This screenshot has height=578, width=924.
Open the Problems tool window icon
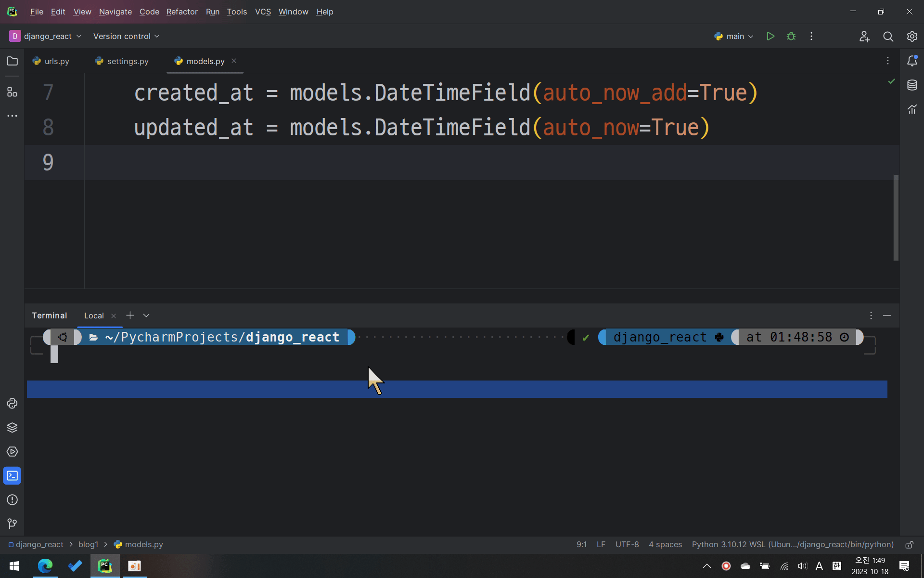12,500
